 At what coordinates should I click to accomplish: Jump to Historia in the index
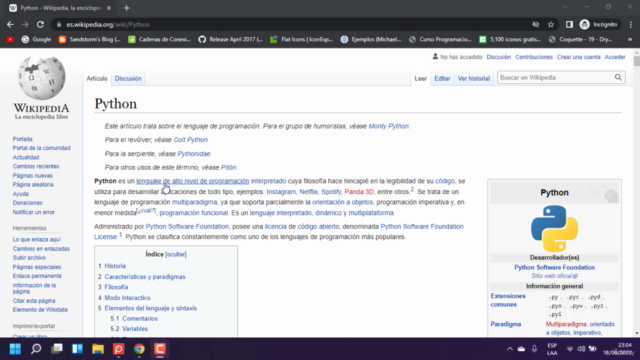tap(115, 266)
